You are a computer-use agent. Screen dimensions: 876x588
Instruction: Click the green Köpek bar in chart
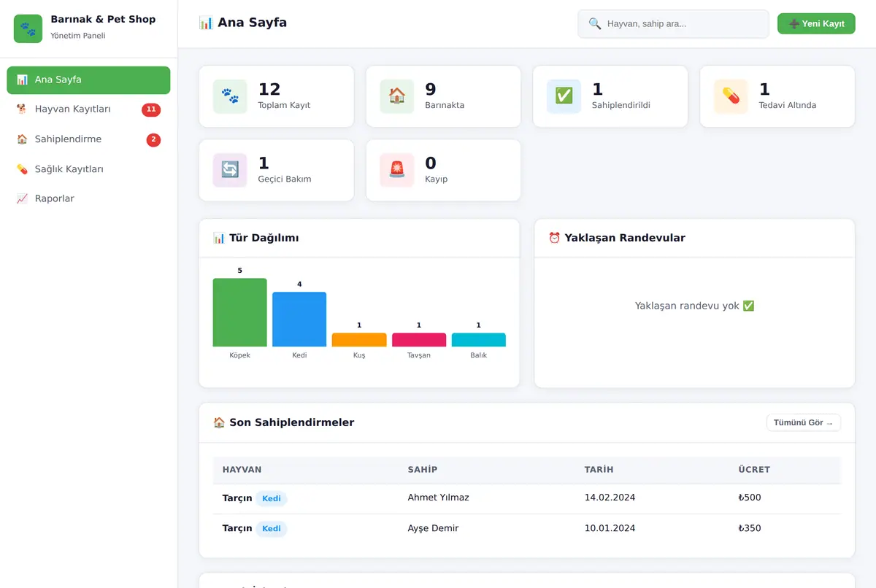[x=239, y=312]
